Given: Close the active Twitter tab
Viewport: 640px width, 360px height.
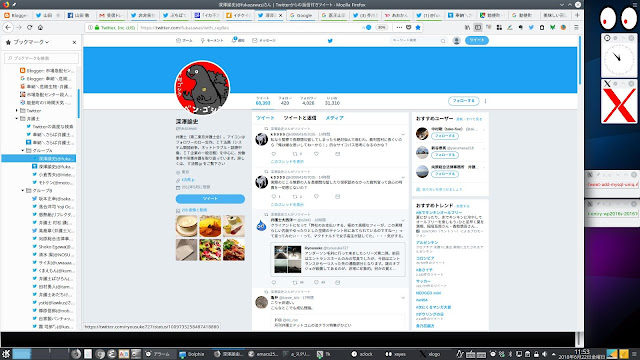Looking at the screenshot, I should coord(280,15).
